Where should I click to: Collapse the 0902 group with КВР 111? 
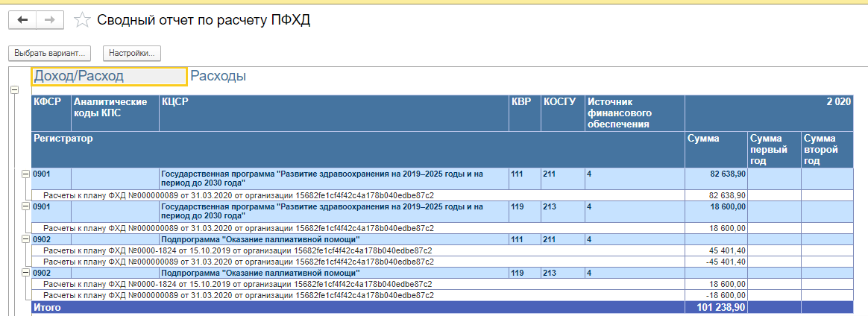coord(25,239)
